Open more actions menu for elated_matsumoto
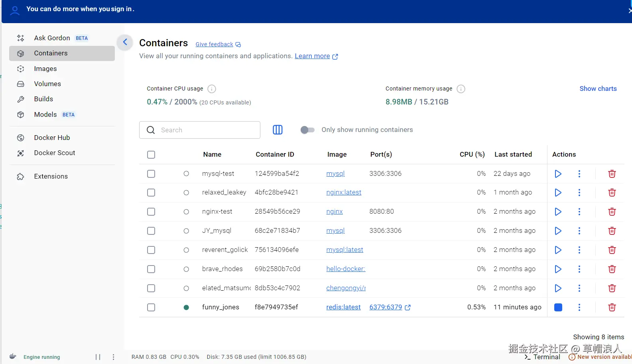This screenshot has width=632, height=364. coord(579,288)
